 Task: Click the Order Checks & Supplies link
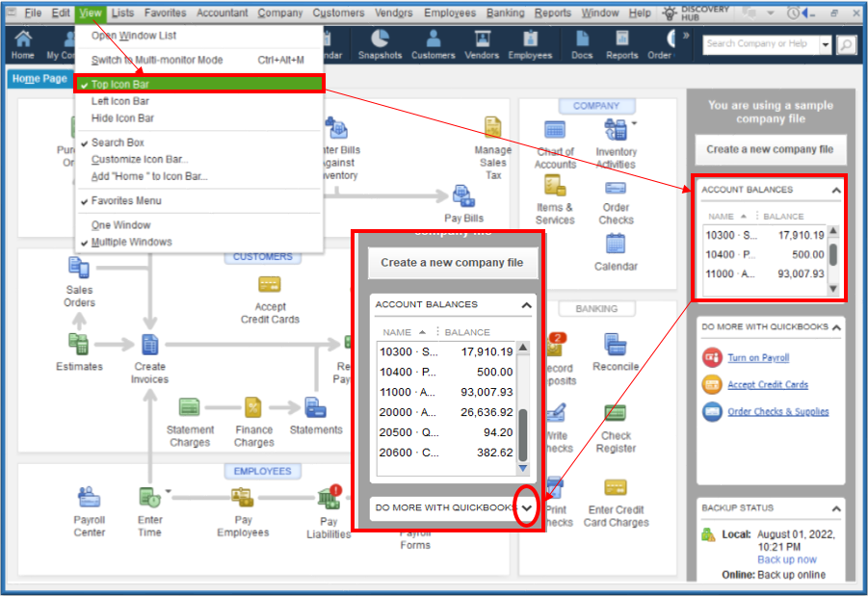click(777, 411)
